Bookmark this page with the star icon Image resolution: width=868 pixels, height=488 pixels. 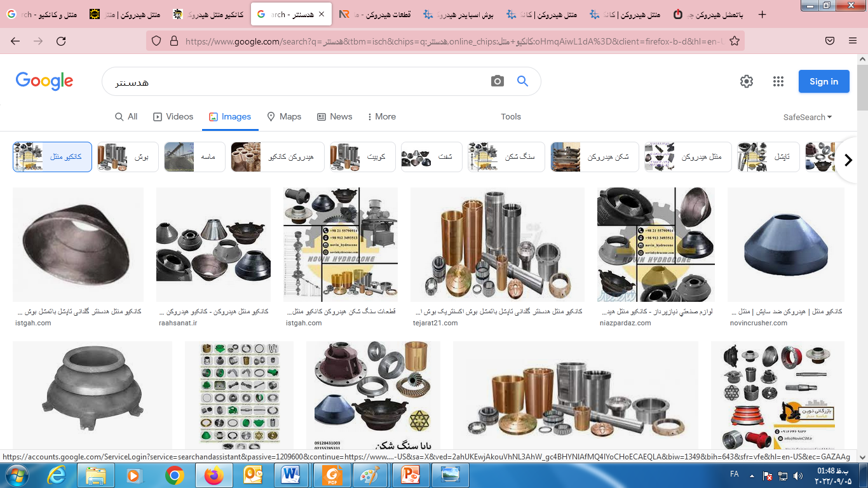click(x=734, y=41)
